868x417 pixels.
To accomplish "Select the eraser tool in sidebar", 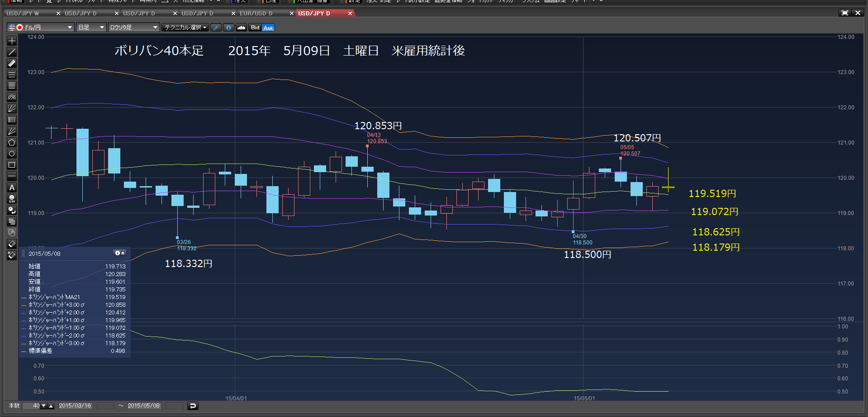I will pos(12,244).
